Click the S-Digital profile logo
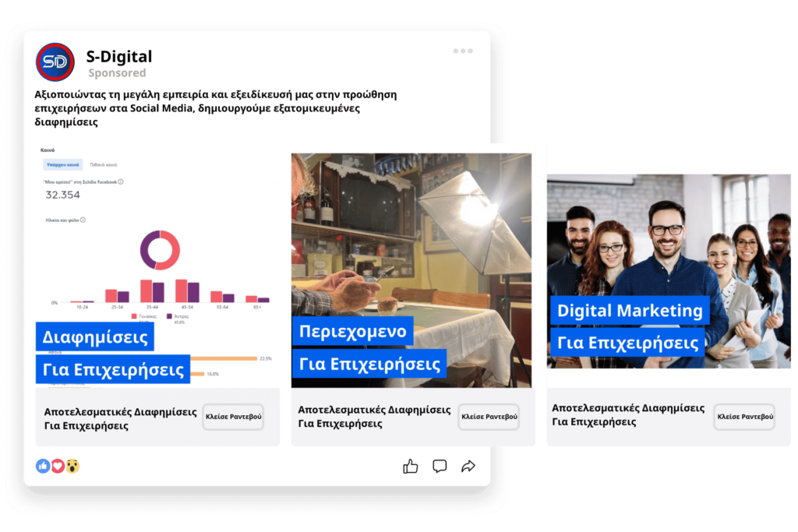Screen dimensions: 798x532 pos(55,62)
